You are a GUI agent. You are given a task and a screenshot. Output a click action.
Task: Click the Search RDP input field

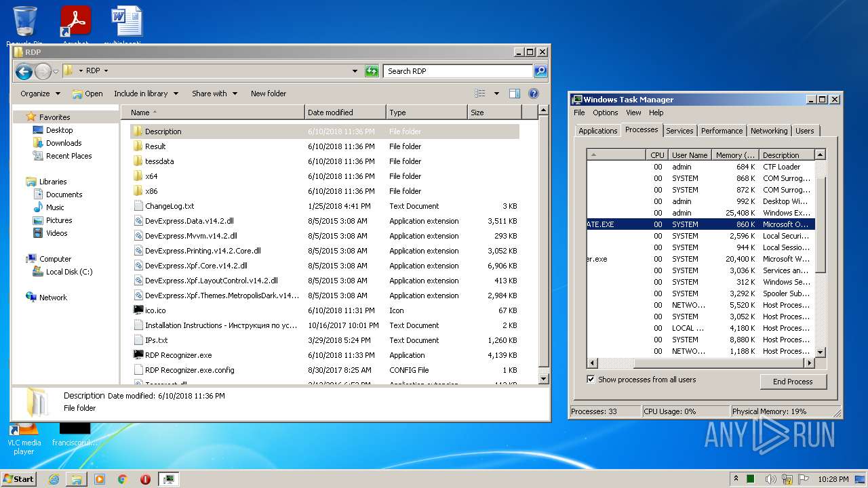pos(458,71)
